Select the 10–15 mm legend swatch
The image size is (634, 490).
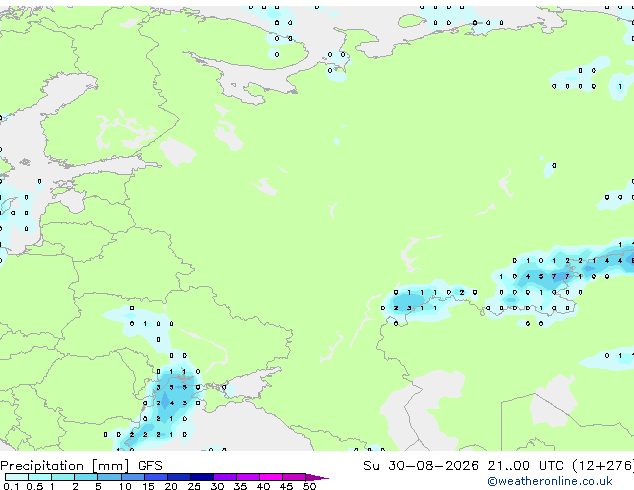[x=132, y=477]
